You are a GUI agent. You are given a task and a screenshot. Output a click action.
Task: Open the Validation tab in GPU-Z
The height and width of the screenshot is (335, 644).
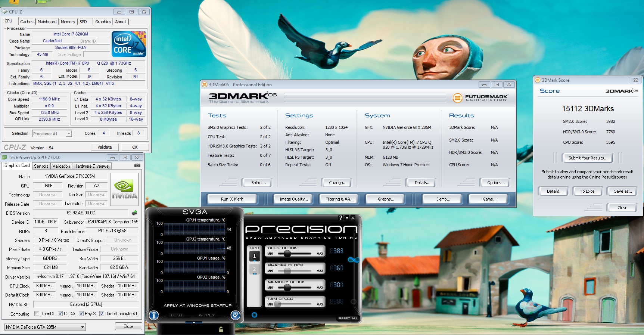click(61, 166)
